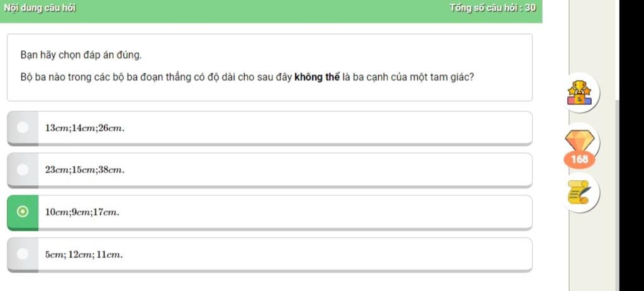The image size is (644, 291).
Task: Click the bold 'không thể' text
Action: 317,77
